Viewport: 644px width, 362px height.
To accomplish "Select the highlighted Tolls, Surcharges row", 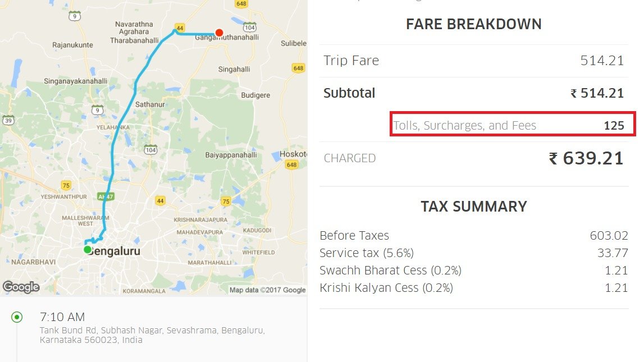I will click(511, 125).
